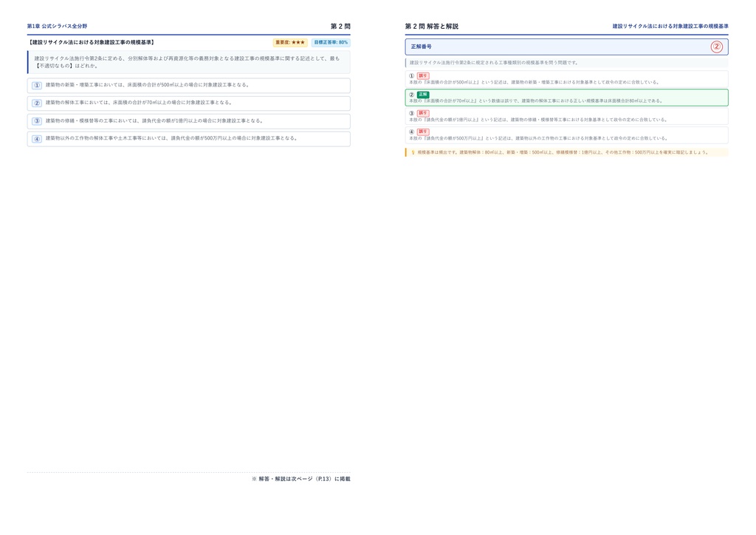Viewport: 756px width, 535px height.
Task: Click explanation ① text about 床面積の合計が500㎡以上
Action: [535, 83]
